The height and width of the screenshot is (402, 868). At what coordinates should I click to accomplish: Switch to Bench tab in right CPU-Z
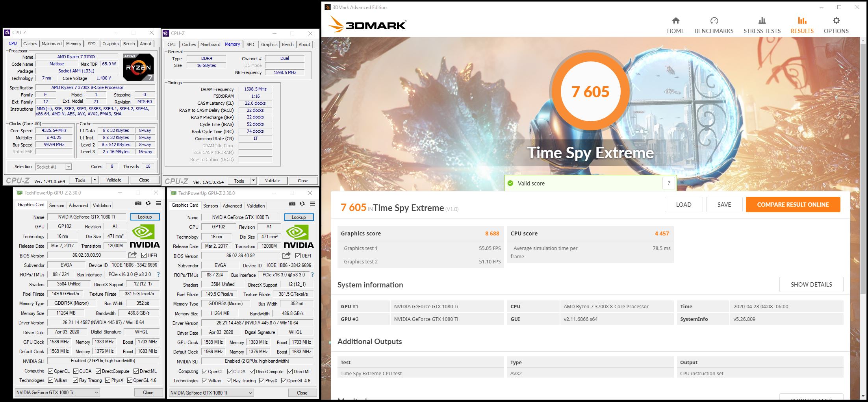point(287,44)
